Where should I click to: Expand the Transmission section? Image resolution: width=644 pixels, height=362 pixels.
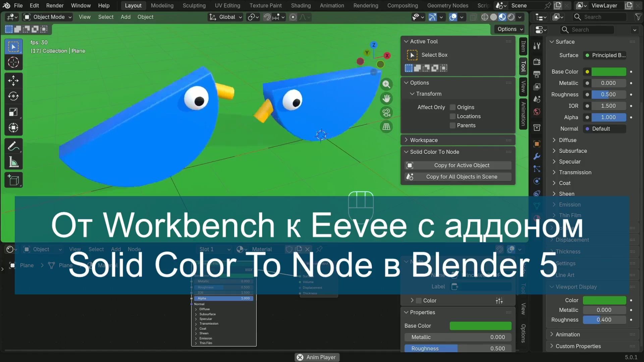click(575, 172)
